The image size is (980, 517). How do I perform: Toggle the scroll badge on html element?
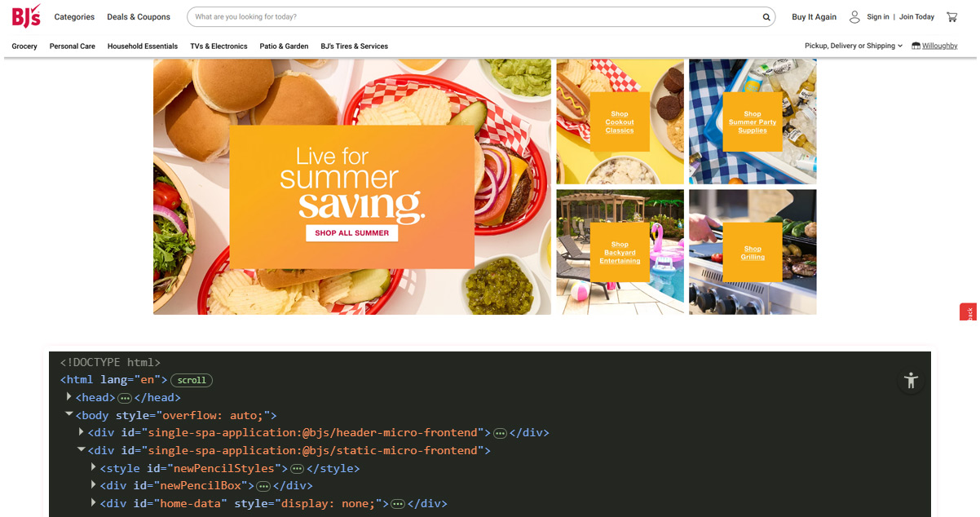pos(192,380)
